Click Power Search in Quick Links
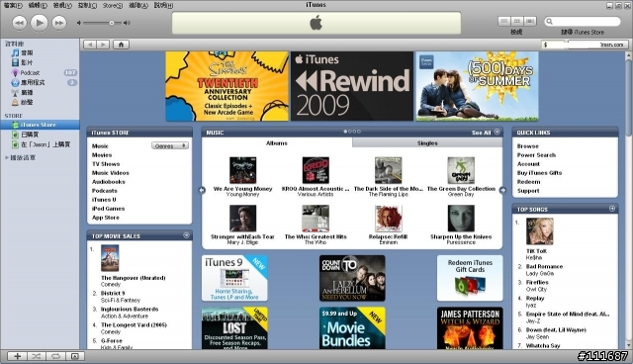Viewport: 633px width, 364px height. tap(536, 155)
